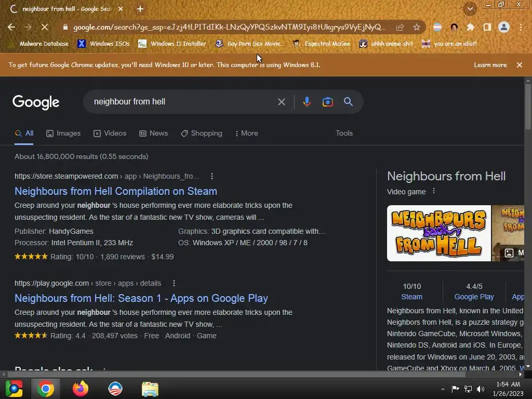Click the vertical page scrollbar
The image size is (532, 399).
[x=528, y=106]
